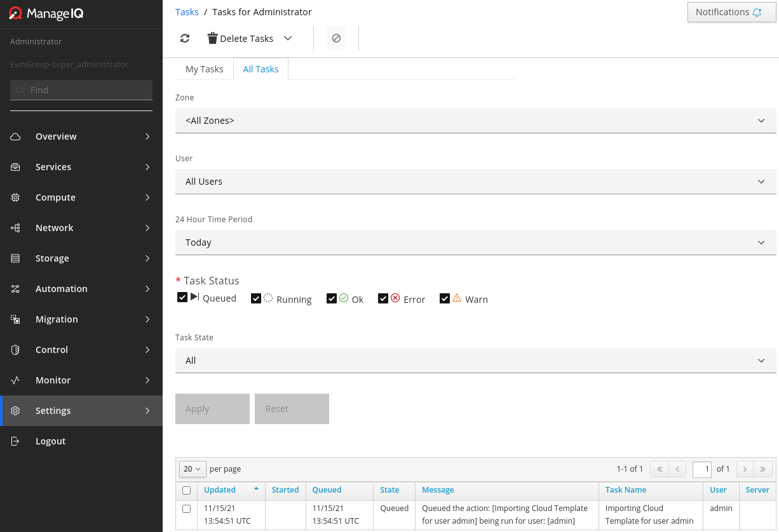
Task: Toggle the select-all checkbox in the table header
Action: [x=186, y=490]
